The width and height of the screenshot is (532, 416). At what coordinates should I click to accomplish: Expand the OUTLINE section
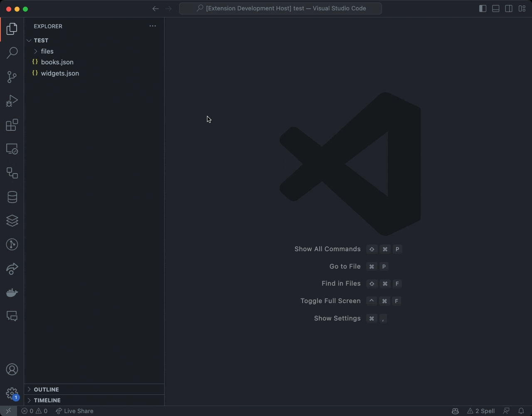click(x=94, y=389)
